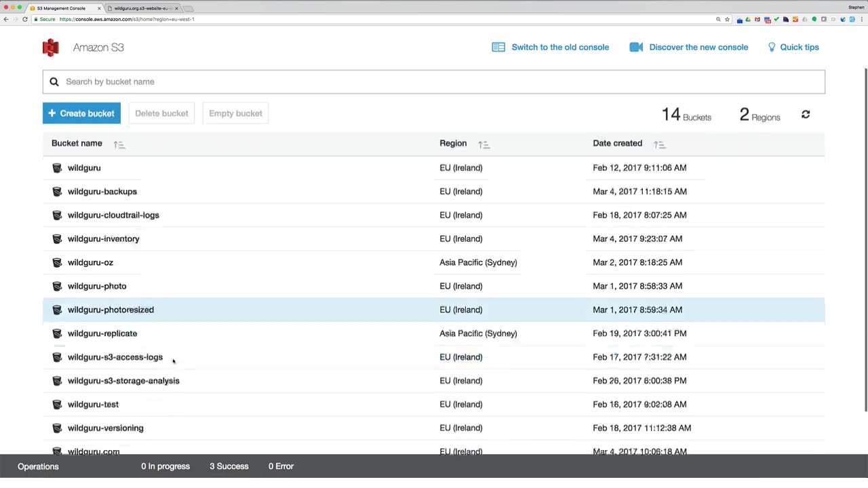This screenshot has height=488, width=868.
Task: Open the partially visible wildguru.com bucket
Action: pos(94,451)
